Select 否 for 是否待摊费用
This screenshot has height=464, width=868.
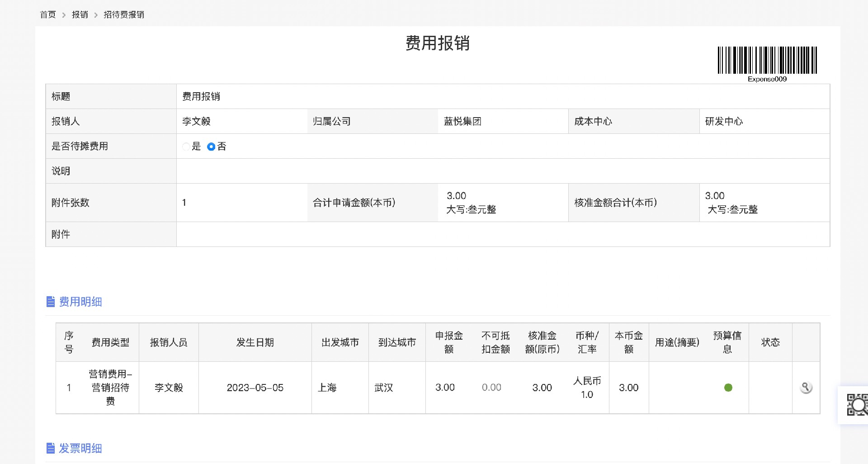click(211, 147)
